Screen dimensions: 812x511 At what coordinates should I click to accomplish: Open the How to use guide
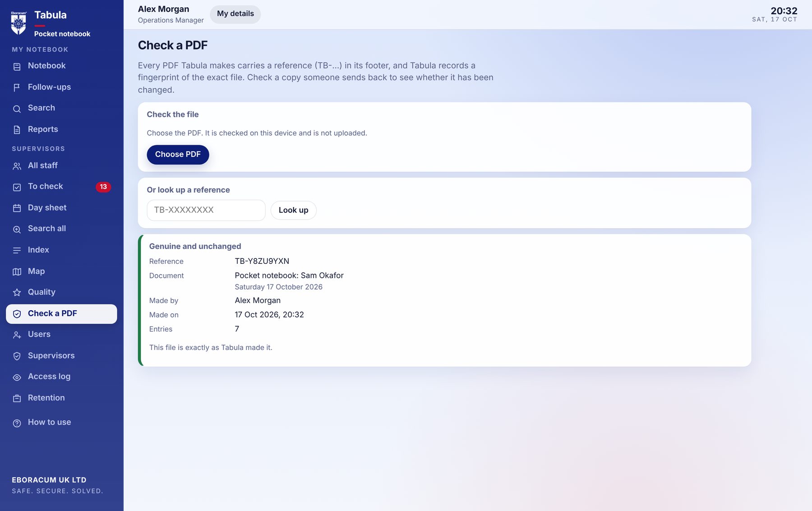tap(61, 423)
